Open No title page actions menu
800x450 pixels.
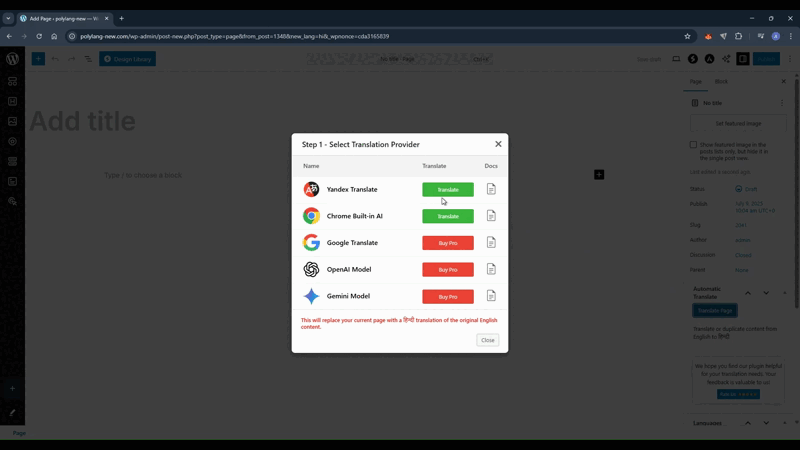pos(782,103)
